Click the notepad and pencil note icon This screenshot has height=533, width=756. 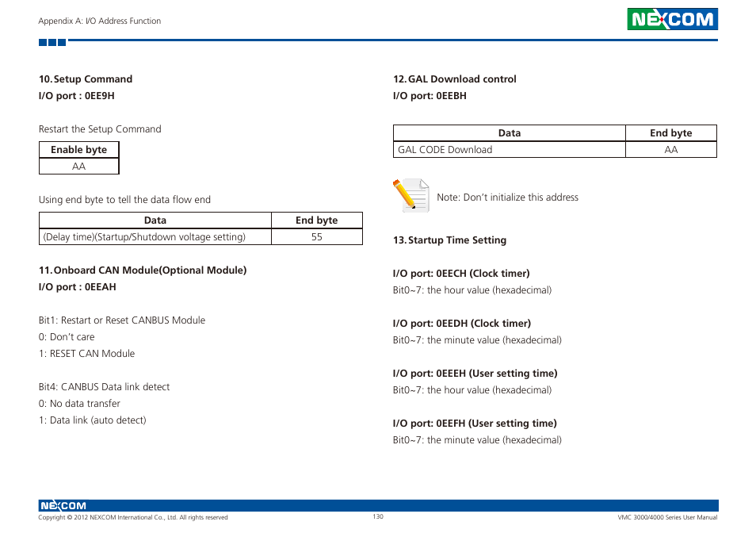coord(410,195)
